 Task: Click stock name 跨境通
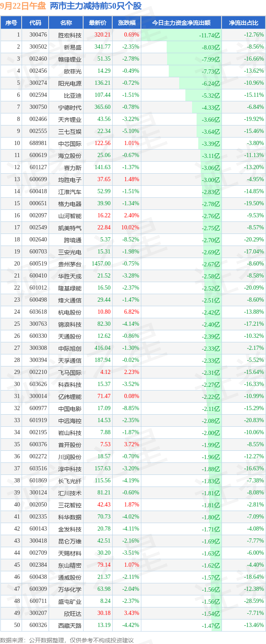(73, 240)
